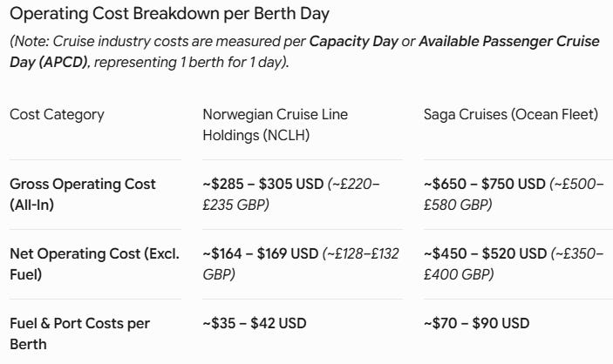This screenshot has width=613, height=364.
Task: Click the italic '(~£128–£132' text
Action: (360, 254)
